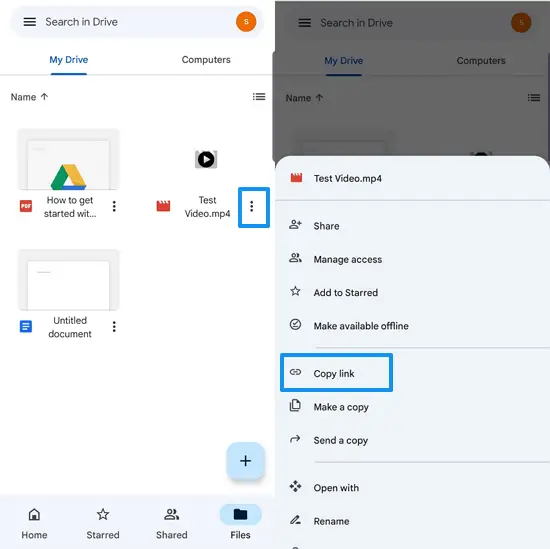
Task: Open three-dot menu for Test Video.mp4
Action: coord(252,207)
